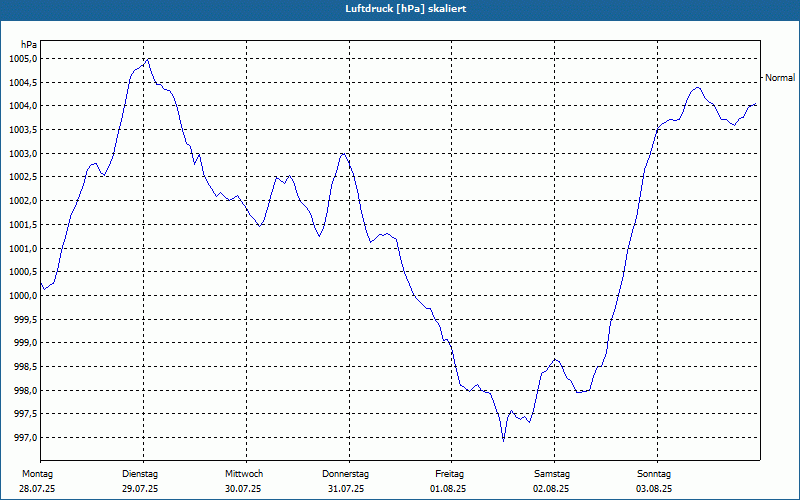Click the 1003,0 axis value

tap(23, 154)
